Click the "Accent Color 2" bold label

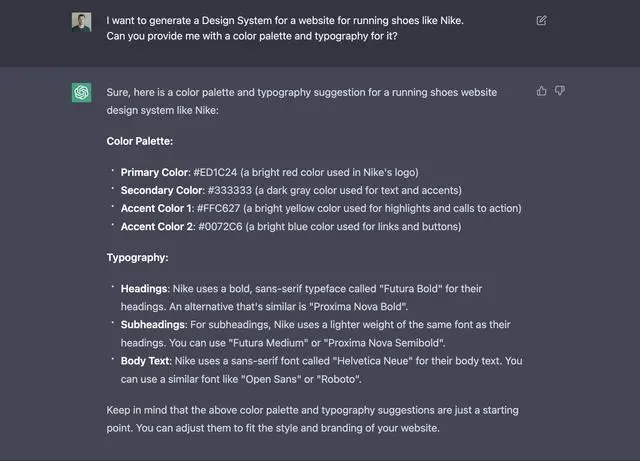pyautogui.click(x=157, y=226)
